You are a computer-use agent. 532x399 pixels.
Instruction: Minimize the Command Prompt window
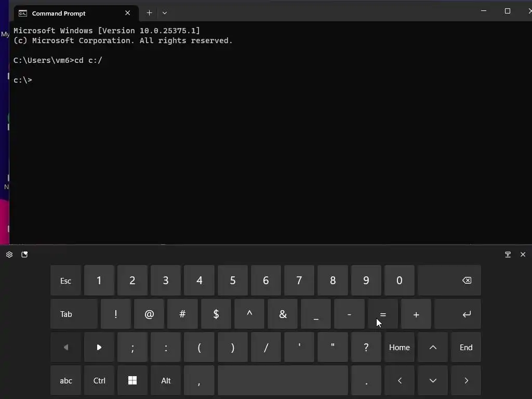pos(484,11)
